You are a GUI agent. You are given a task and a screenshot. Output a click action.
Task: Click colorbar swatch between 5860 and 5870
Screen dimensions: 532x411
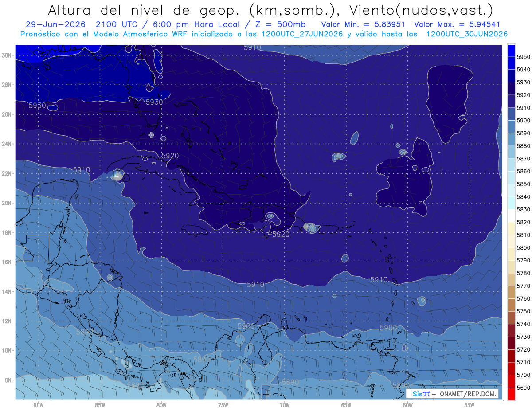point(511,165)
